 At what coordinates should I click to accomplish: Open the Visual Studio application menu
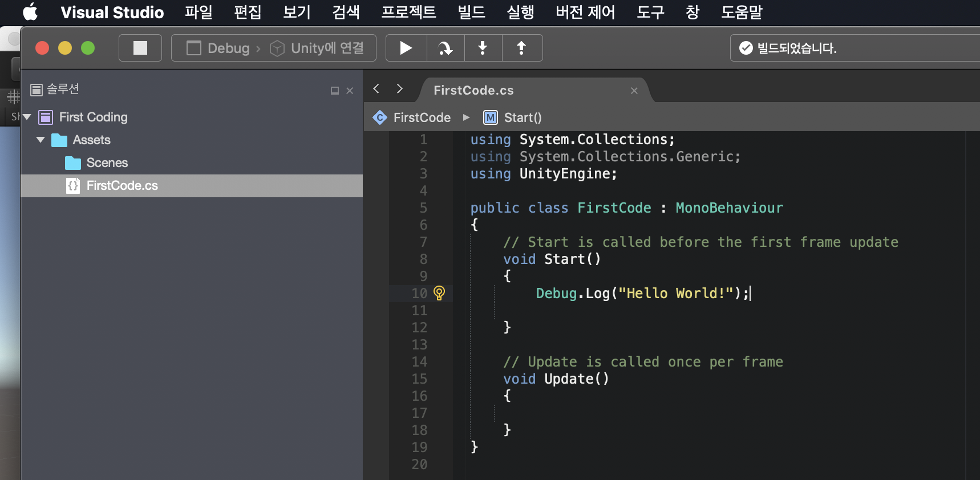pos(112,13)
